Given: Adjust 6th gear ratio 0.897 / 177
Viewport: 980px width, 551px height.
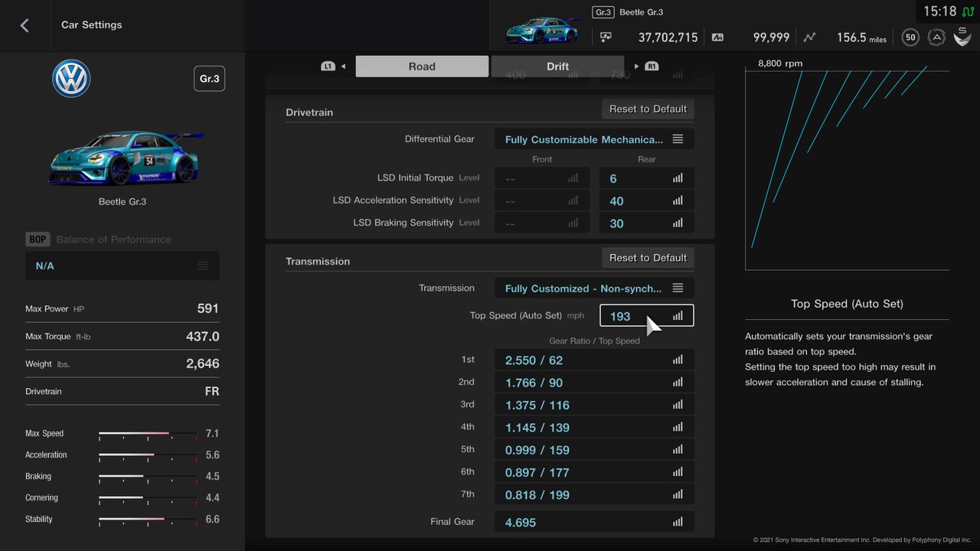Looking at the screenshot, I should (595, 472).
